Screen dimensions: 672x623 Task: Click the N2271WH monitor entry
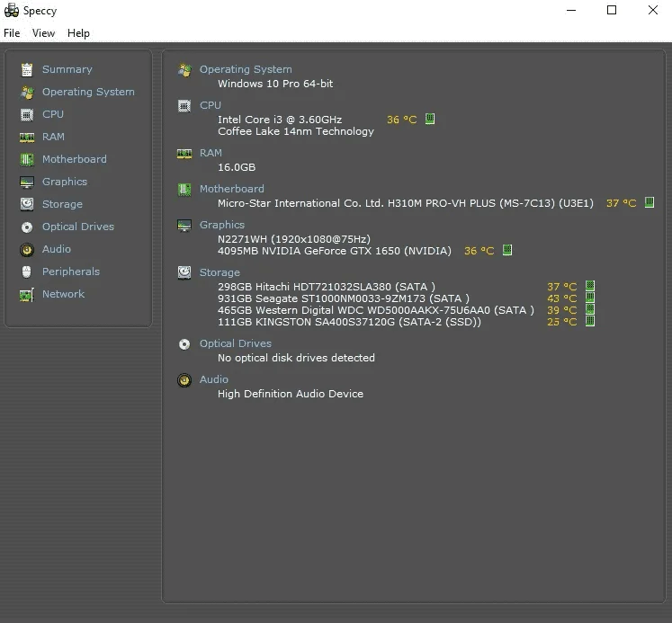294,239
